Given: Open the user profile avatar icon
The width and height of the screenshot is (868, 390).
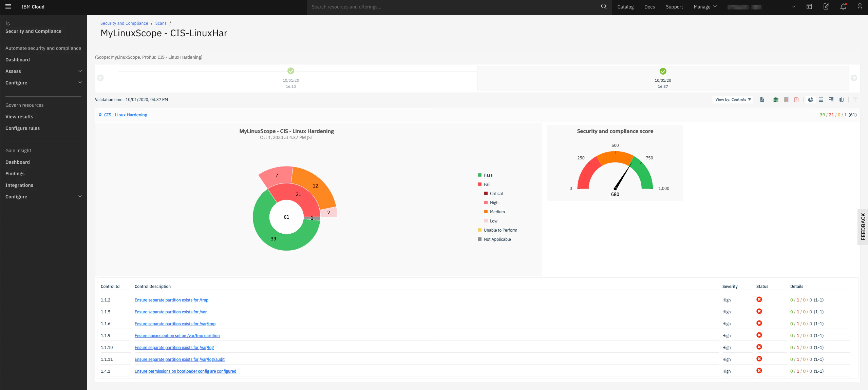Looking at the screenshot, I should [x=860, y=7].
